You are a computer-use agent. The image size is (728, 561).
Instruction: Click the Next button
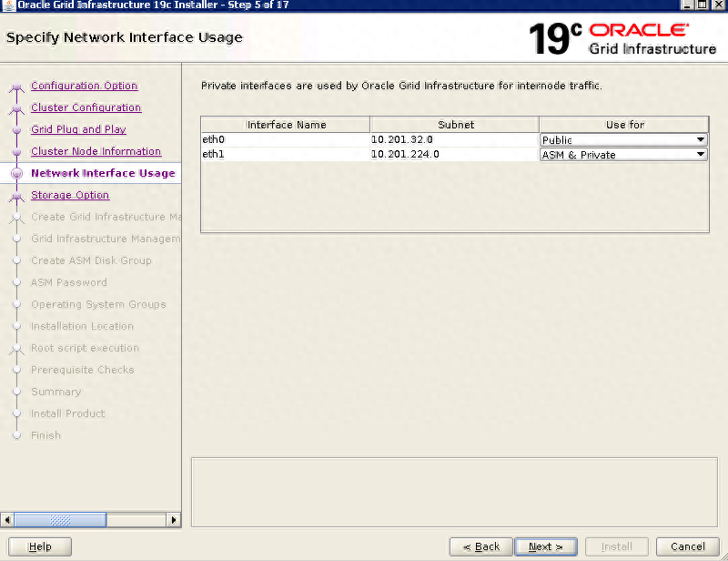[545, 546]
